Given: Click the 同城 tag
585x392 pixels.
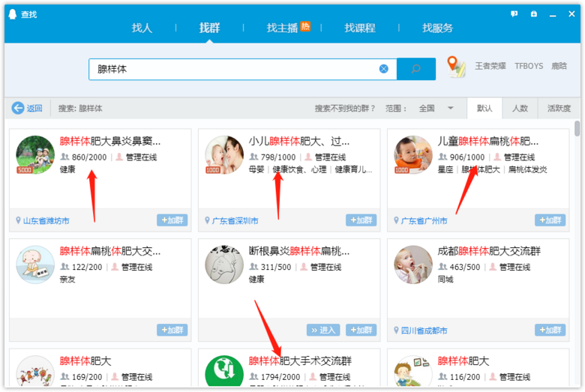Looking at the screenshot, I should click(445, 279).
